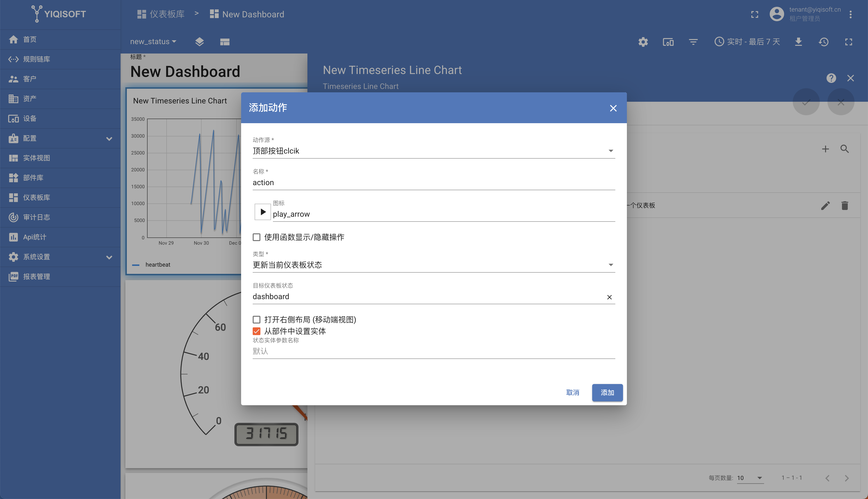Clear the target dashboard state field

click(609, 297)
